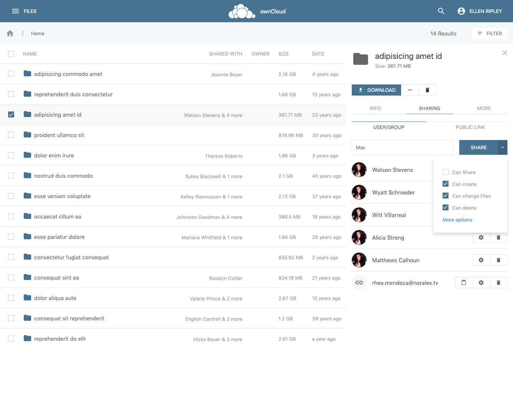
Task: Delete the folder using trash next to Download
Action: point(427,90)
